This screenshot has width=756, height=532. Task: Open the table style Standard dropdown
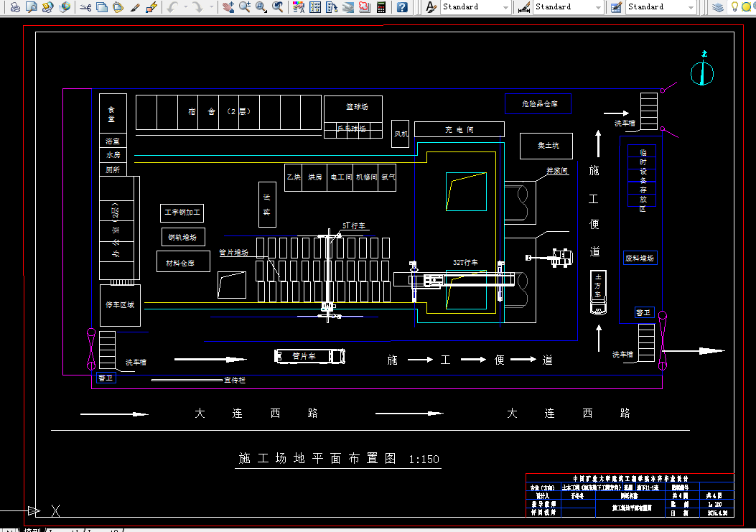click(x=661, y=6)
